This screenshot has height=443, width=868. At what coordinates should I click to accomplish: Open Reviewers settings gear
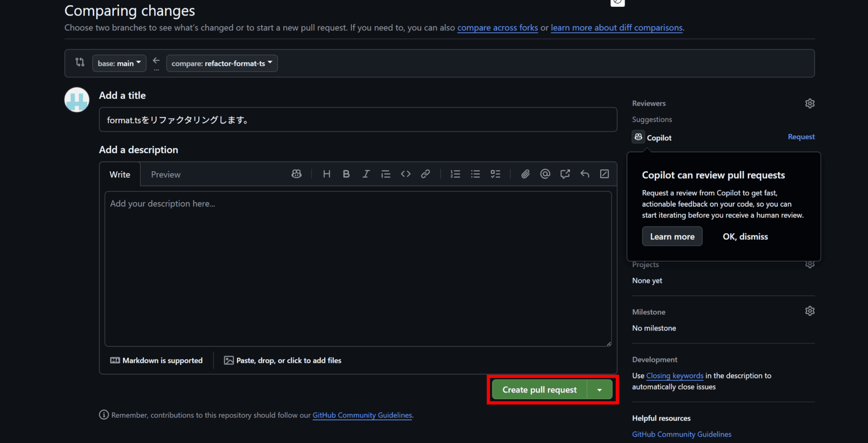[810, 103]
